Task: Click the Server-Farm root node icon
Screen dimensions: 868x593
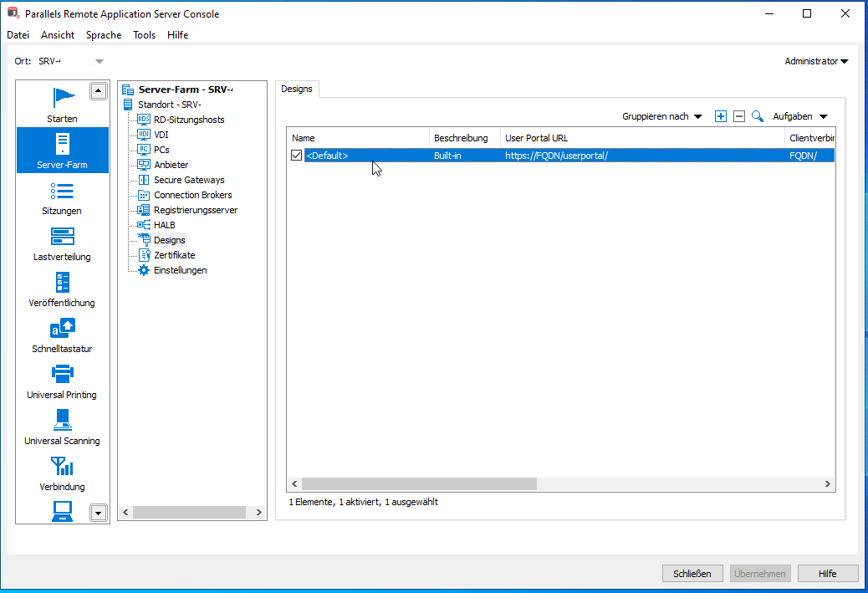Action: click(x=128, y=89)
